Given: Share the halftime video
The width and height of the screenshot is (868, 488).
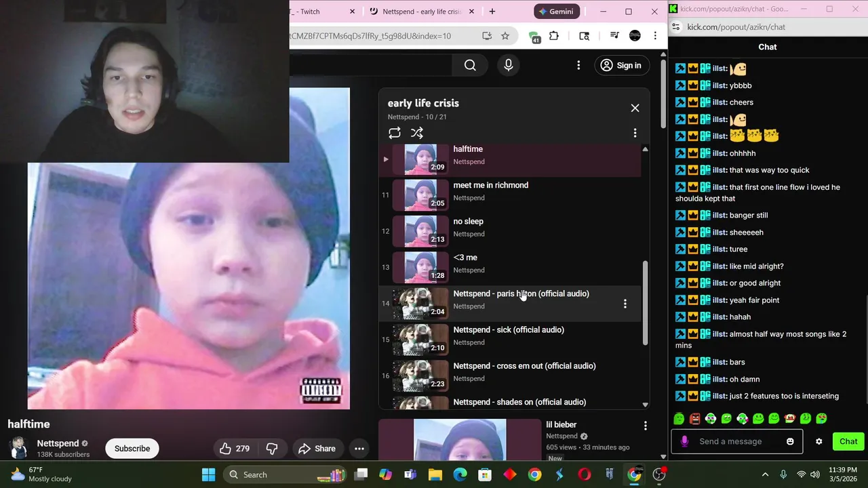Looking at the screenshot, I should tap(317, 449).
